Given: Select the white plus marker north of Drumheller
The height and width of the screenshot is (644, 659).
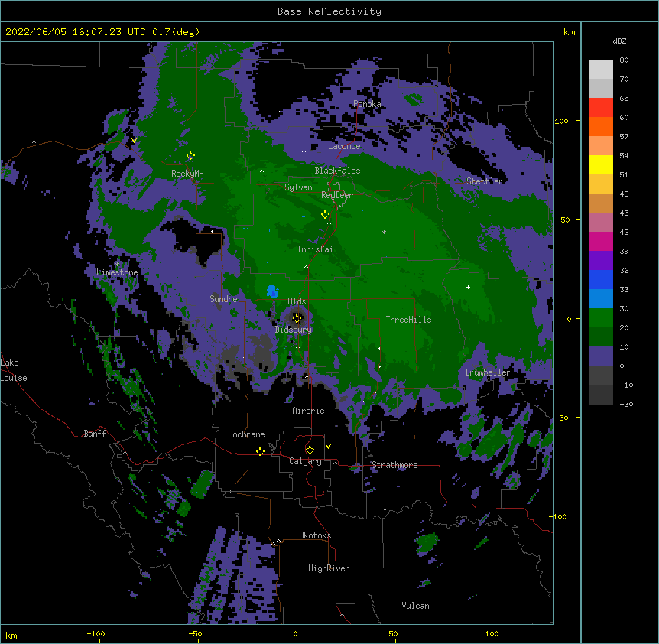Looking at the screenshot, I should point(468,287).
